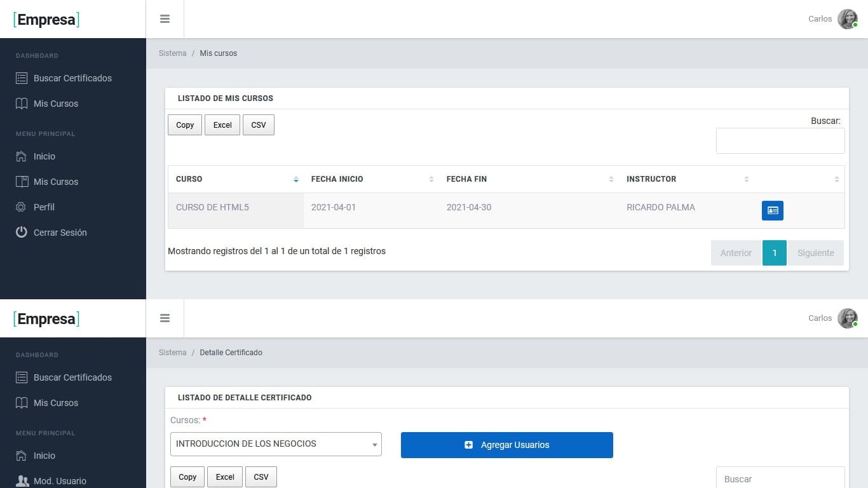
Task: Click the plus icon on Agregar Usuarios
Action: point(468,445)
